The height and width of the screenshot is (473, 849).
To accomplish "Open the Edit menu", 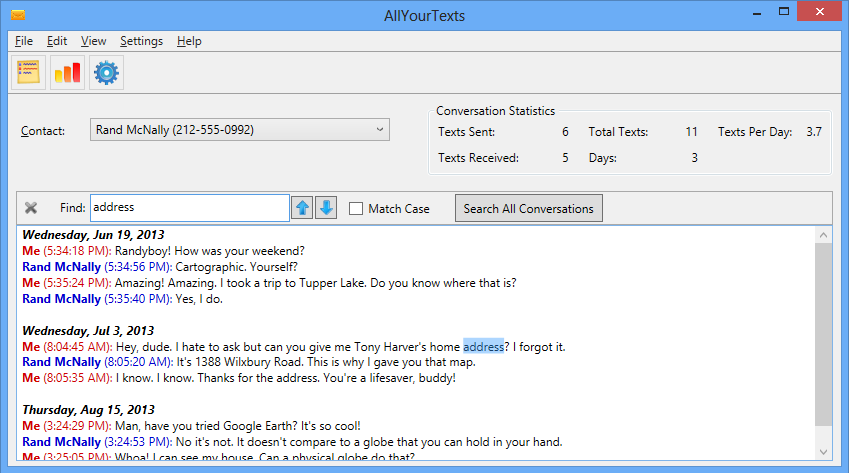I will (57, 41).
